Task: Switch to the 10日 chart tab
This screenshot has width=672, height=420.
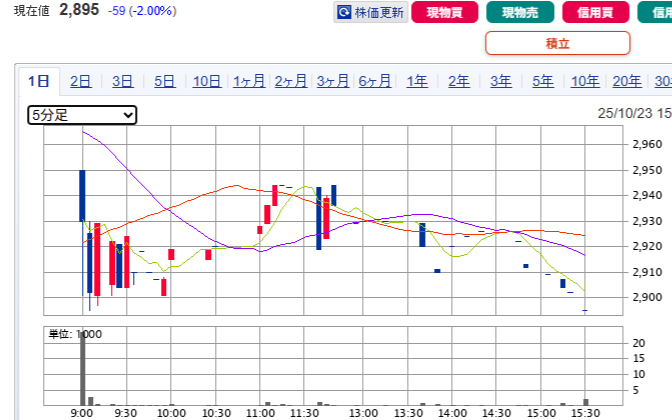Action: [x=207, y=82]
